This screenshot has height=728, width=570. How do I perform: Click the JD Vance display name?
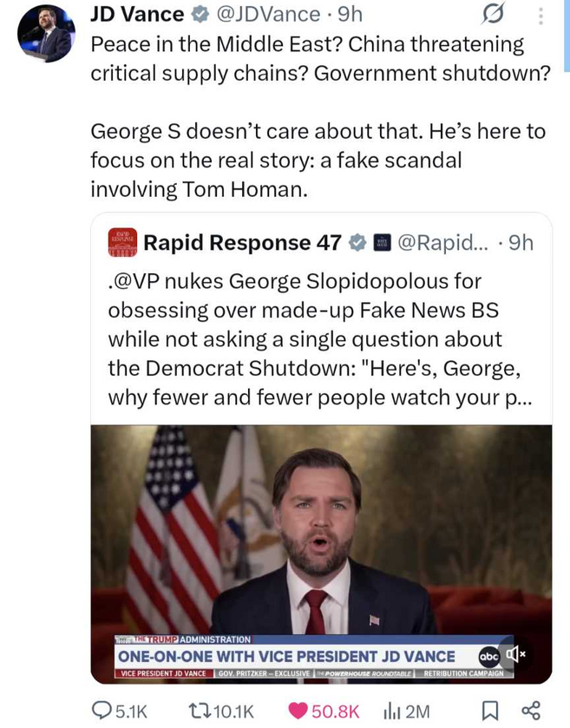(x=137, y=15)
